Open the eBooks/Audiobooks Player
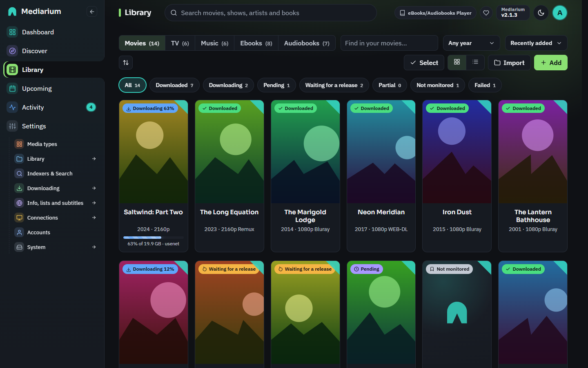 (435, 13)
